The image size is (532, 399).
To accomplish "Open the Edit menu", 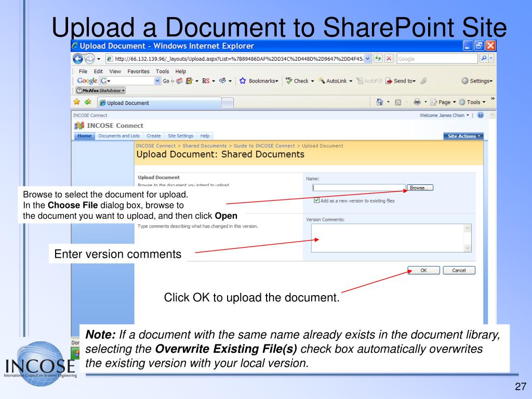I will click(98, 71).
